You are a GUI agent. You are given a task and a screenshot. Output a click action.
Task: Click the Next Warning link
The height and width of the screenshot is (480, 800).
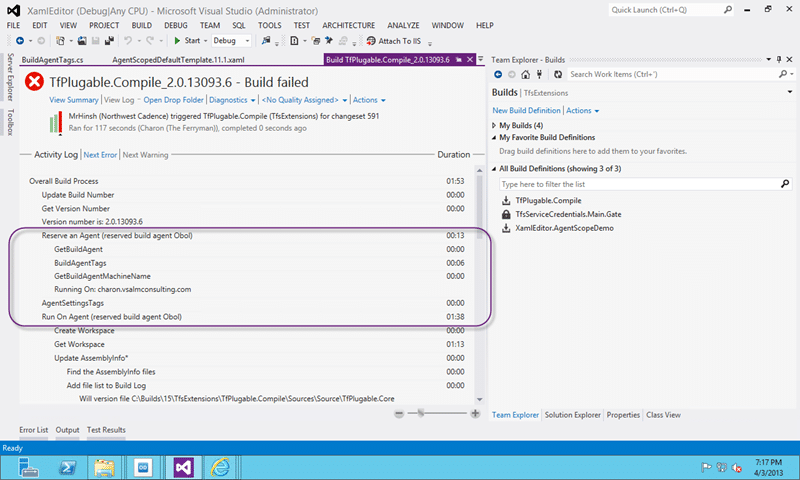(x=145, y=155)
